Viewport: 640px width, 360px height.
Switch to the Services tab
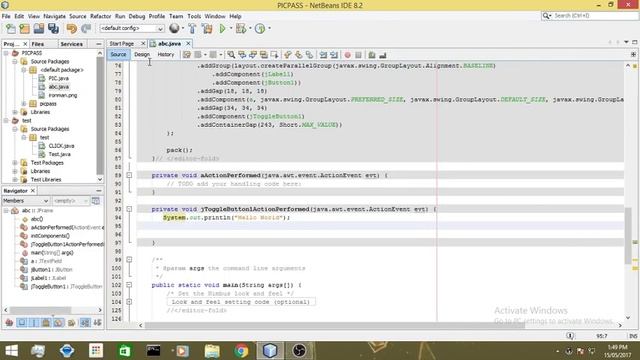pyautogui.click(x=71, y=44)
